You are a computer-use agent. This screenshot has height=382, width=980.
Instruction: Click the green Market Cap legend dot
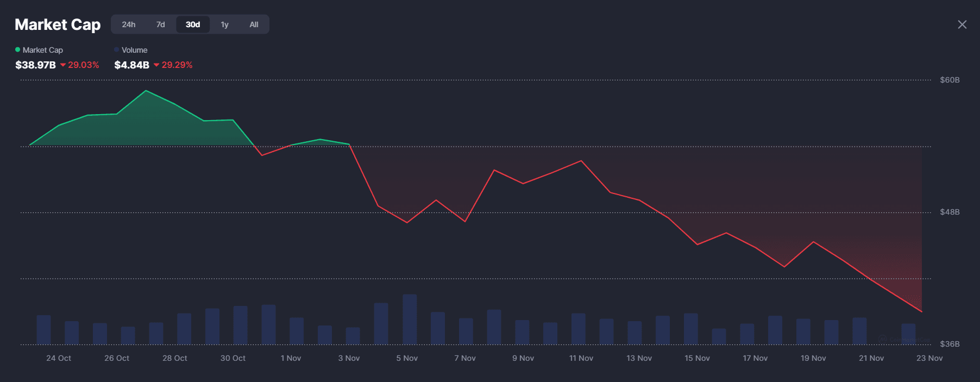point(18,50)
